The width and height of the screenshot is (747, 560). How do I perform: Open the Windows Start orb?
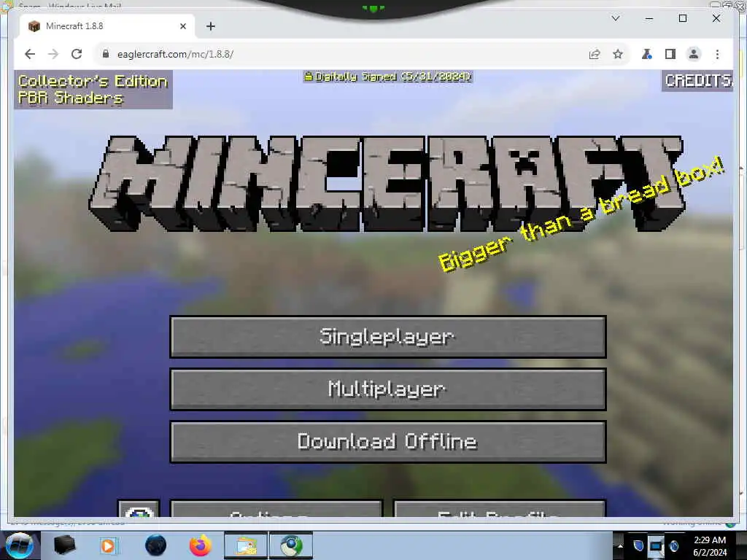tap(18, 545)
